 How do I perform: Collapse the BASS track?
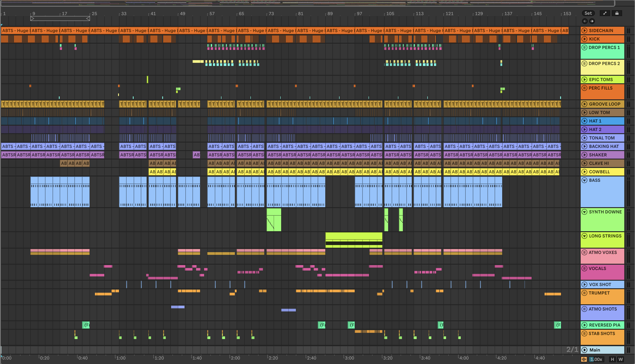(584, 180)
